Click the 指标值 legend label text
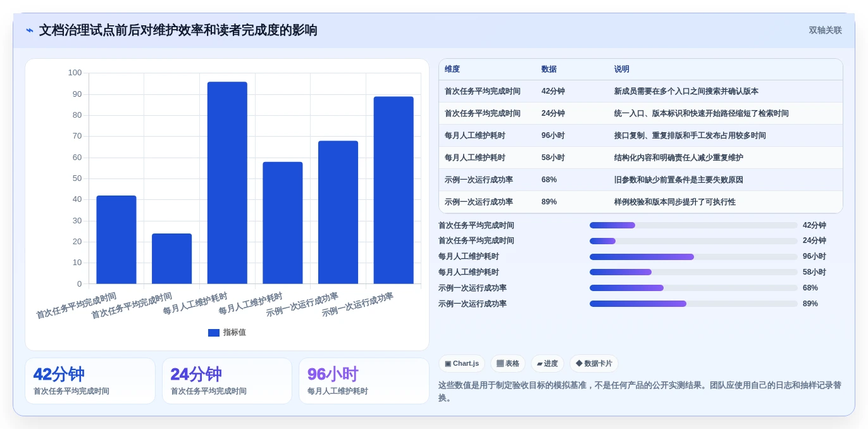Viewport: 868px width, 429px height. (x=235, y=333)
